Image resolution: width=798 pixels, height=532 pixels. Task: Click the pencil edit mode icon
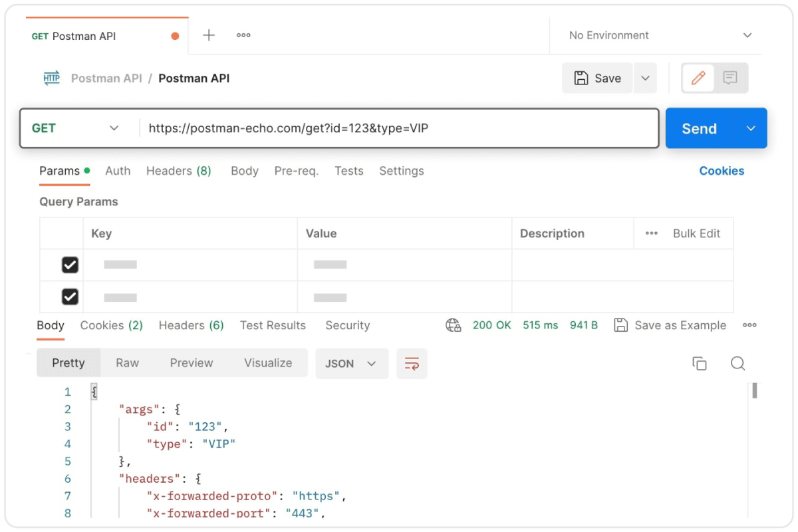click(x=698, y=78)
